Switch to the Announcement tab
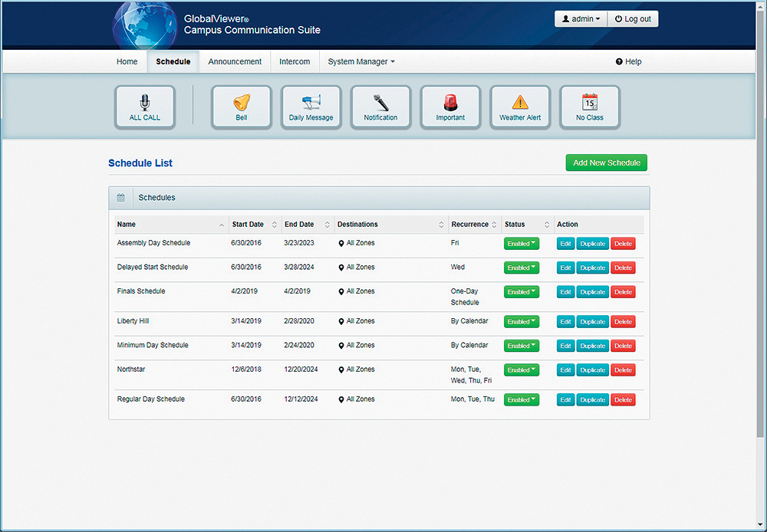 pos(234,61)
